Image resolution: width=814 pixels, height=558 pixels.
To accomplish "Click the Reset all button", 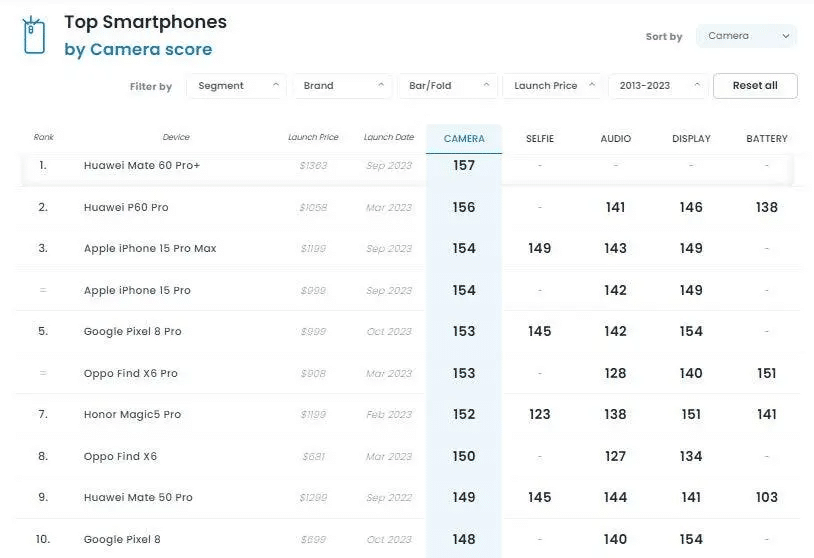I will (755, 86).
